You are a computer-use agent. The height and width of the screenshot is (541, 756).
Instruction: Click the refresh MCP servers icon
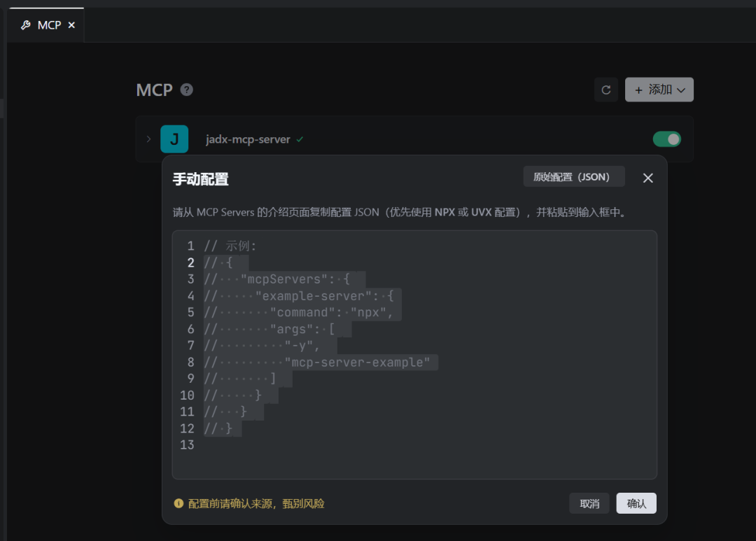[x=606, y=90]
